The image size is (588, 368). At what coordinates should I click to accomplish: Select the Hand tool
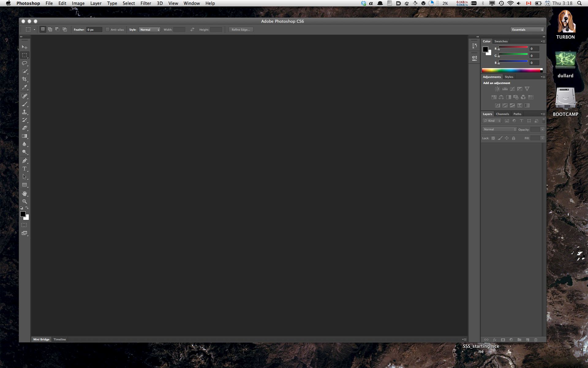point(24,193)
